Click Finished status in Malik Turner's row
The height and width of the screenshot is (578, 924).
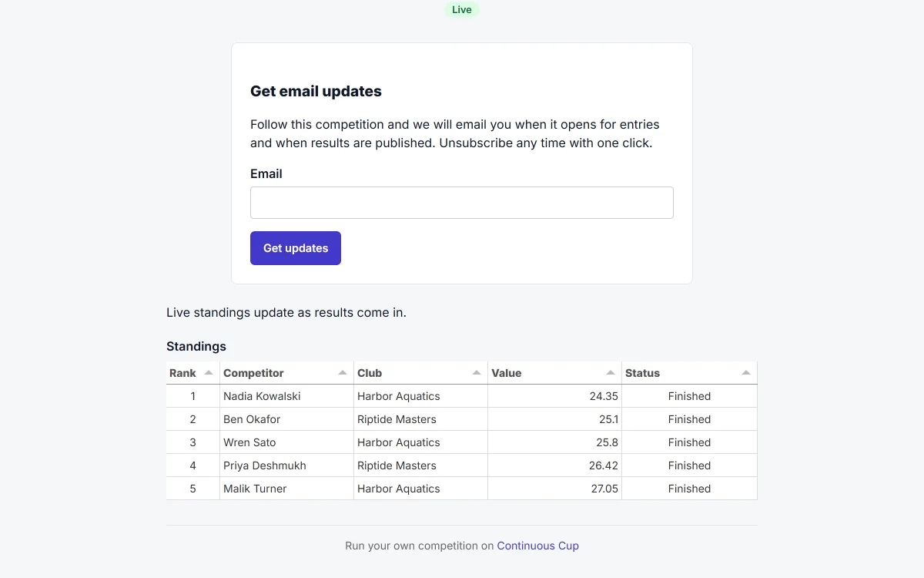[x=689, y=489]
